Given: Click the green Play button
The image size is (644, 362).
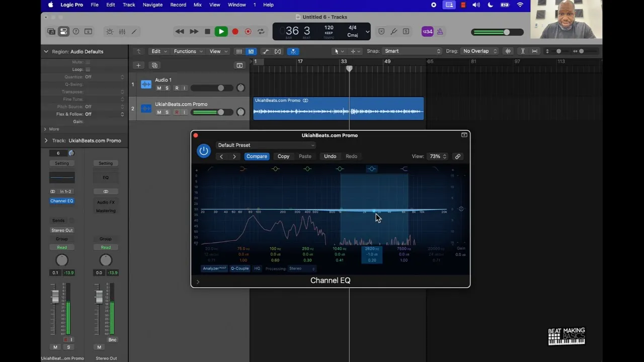Looking at the screenshot, I should (x=221, y=32).
